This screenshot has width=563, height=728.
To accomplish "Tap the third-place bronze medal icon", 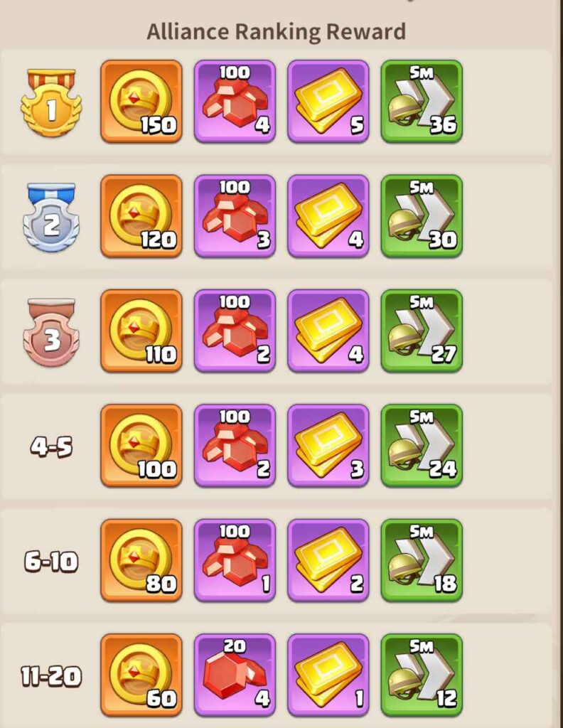I will [51, 333].
